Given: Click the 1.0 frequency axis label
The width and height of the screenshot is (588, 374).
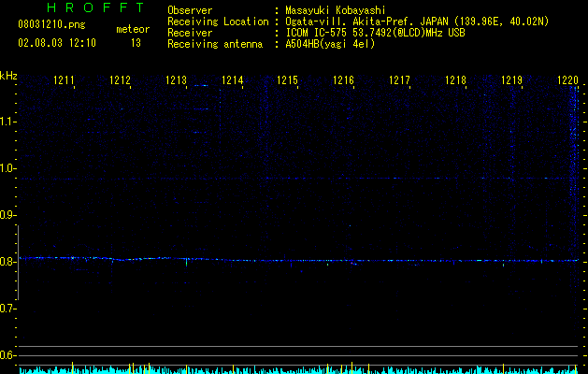Looking at the screenshot, I should click(7, 168).
